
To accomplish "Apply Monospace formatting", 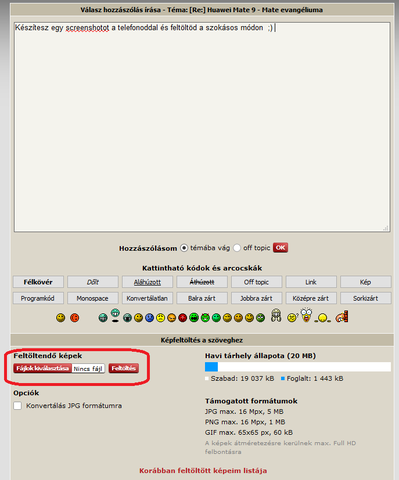I will [93, 298].
